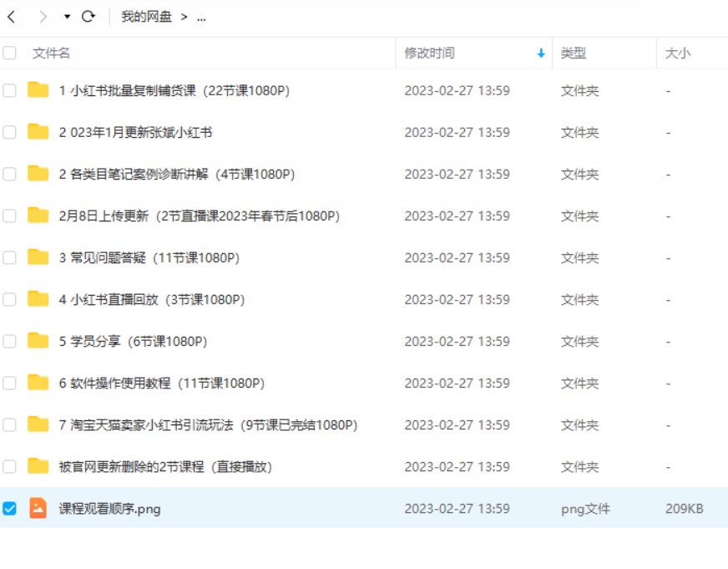728x569 pixels.
Task: Select file name 2 各类目笔记案例诊断讲解 (4节课1080P)
Action: (177, 174)
